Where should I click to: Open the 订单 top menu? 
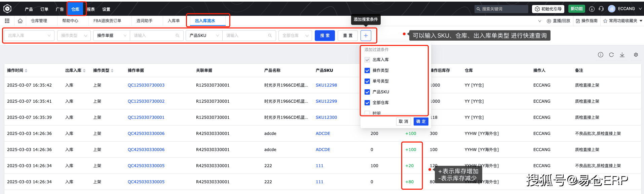pos(44,9)
